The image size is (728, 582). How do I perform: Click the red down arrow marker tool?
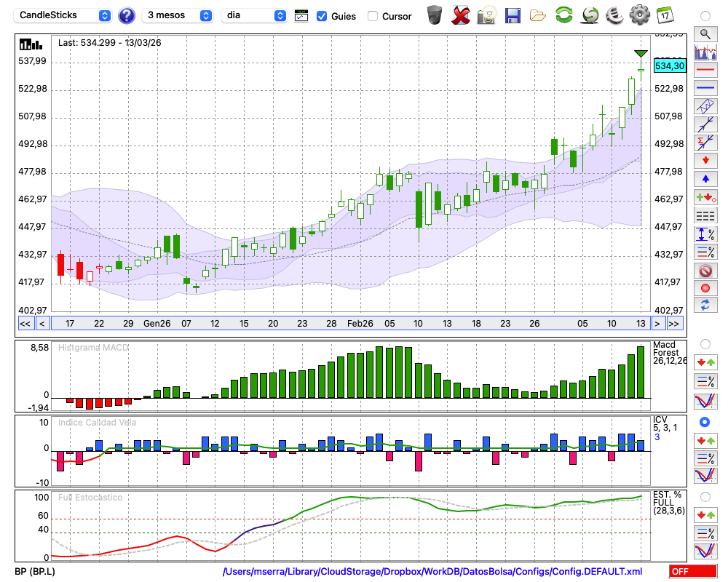click(x=705, y=160)
